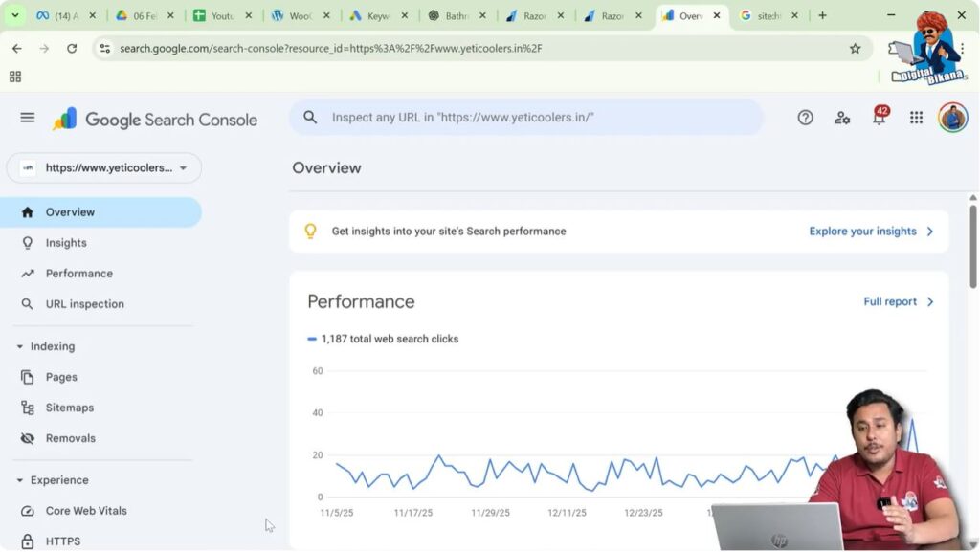The image size is (980, 552).
Task: Select Insights in the sidebar
Action: coord(66,243)
